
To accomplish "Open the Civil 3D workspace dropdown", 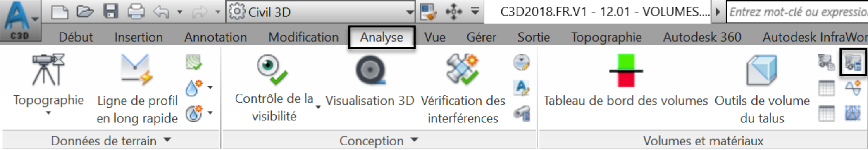I will click(x=321, y=12).
